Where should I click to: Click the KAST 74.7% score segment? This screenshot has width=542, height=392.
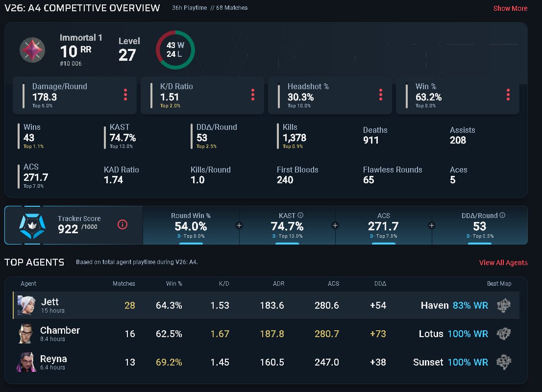[287, 225]
